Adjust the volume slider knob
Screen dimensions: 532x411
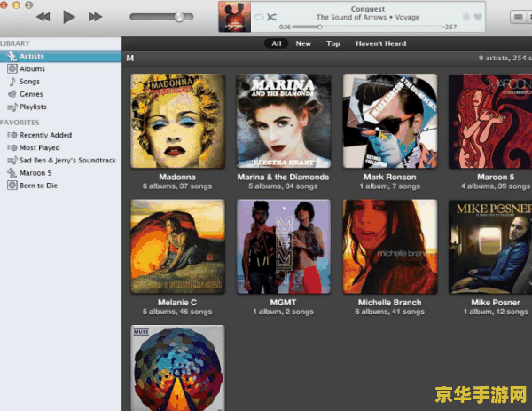click(179, 17)
